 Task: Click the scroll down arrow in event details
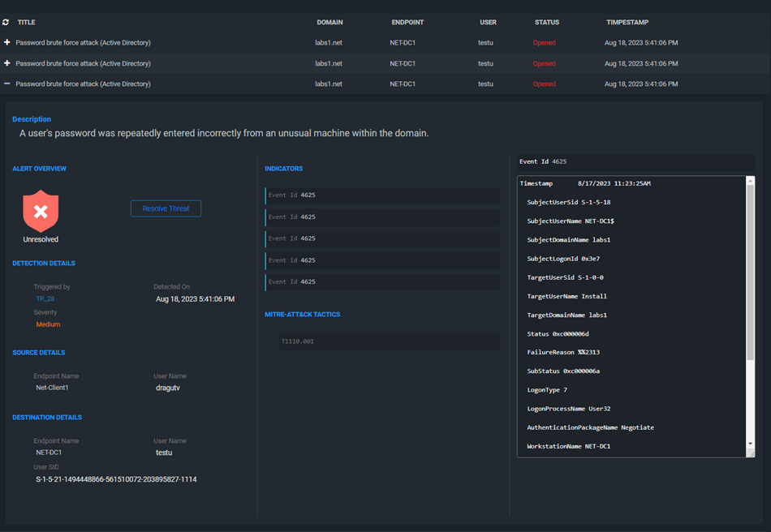click(x=750, y=444)
